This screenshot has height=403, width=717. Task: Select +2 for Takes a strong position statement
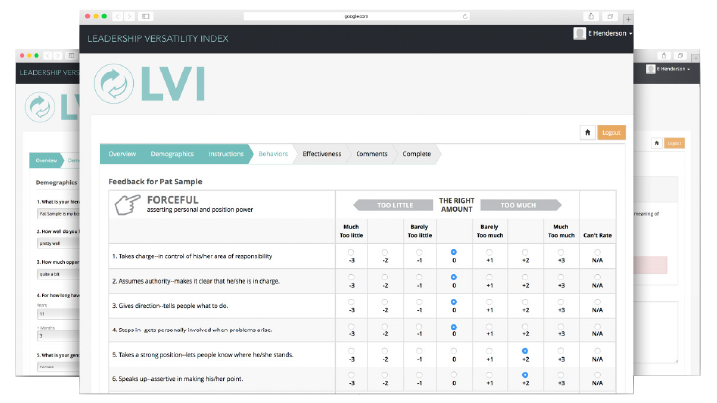(x=525, y=351)
